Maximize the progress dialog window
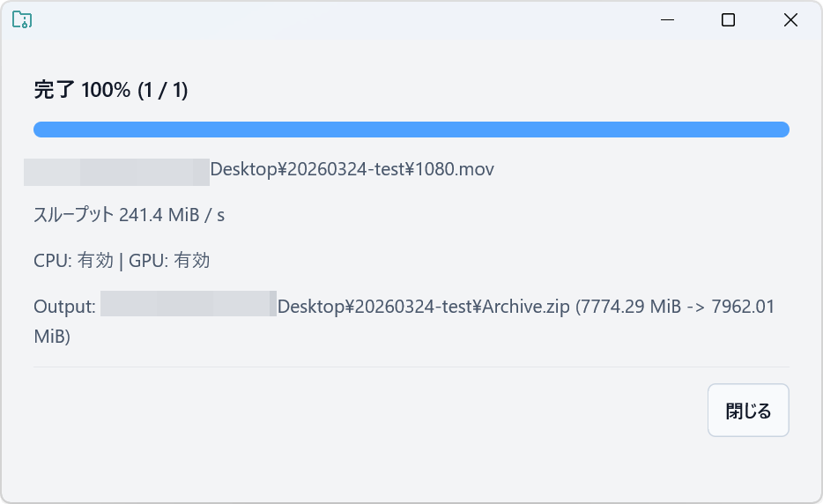This screenshot has height=504, width=823. coord(728,19)
